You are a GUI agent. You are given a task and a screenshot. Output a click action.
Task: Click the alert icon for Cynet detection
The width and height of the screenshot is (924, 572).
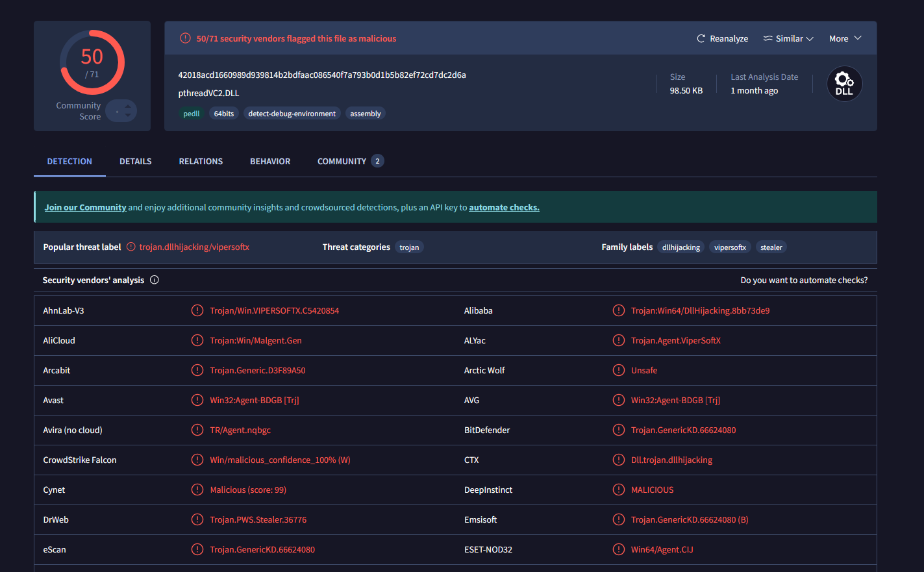(x=197, y=490)
